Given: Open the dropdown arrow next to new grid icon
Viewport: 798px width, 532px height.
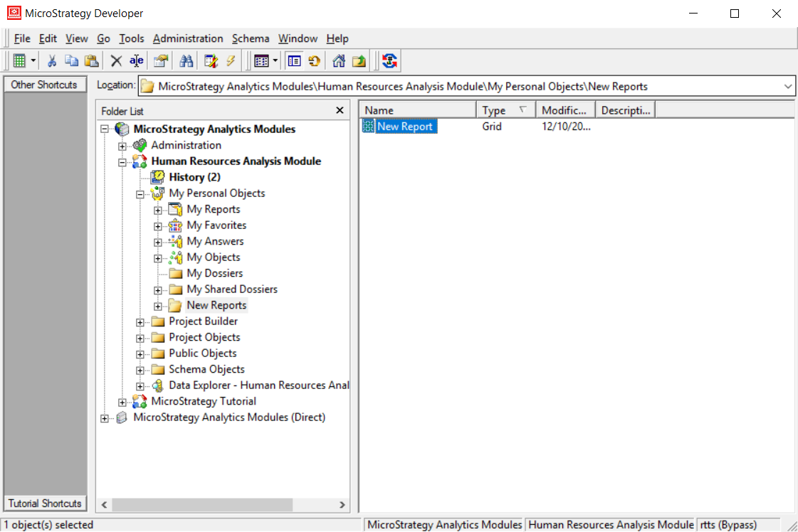Looking at the screenshot, I should [33, 61].
